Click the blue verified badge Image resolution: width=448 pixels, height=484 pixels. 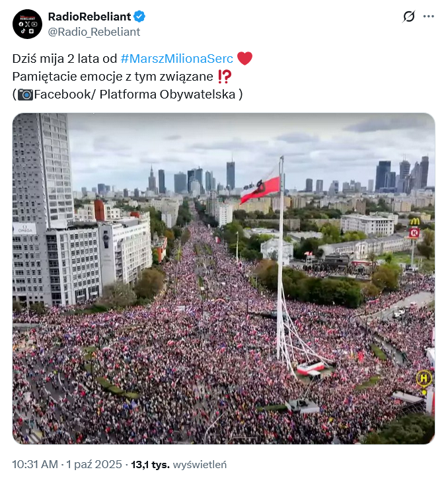pos(139,17)
